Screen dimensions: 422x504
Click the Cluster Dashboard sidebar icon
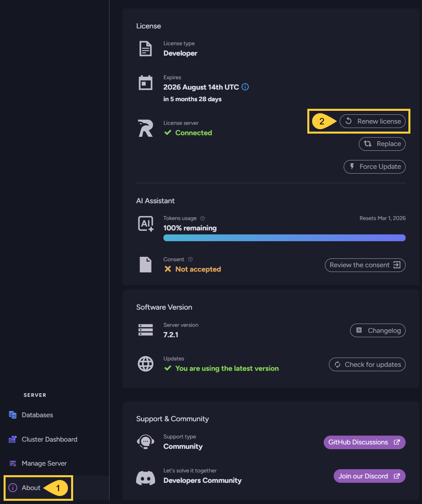coord(13,439)
